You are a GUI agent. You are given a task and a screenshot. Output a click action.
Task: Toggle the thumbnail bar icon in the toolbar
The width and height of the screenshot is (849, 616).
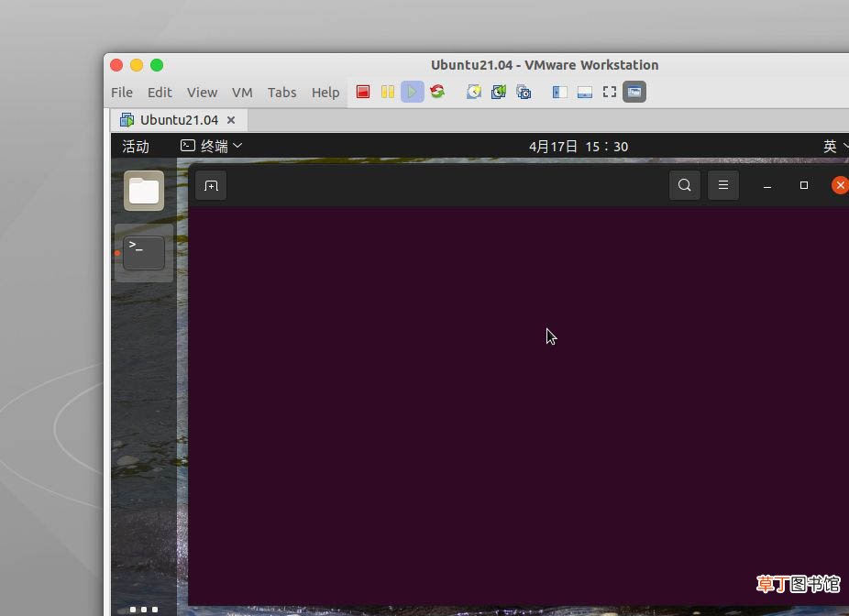[x=585, y=92]
